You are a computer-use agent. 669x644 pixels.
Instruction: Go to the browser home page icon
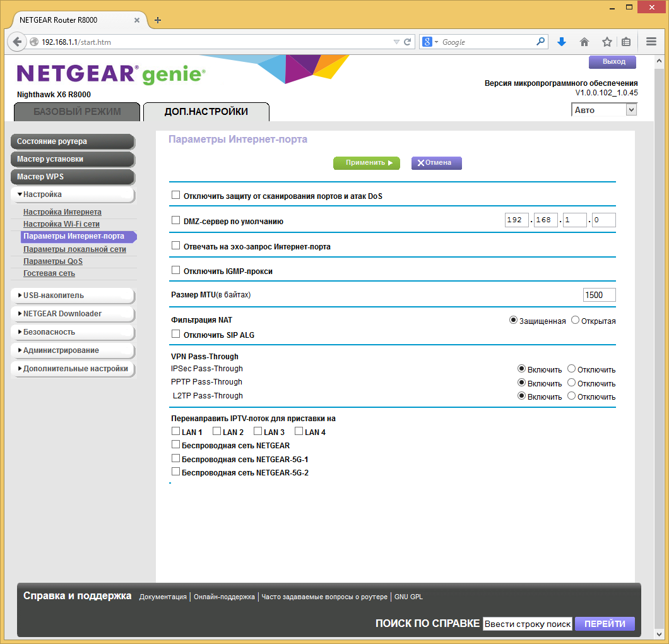[x=584, y=42]
